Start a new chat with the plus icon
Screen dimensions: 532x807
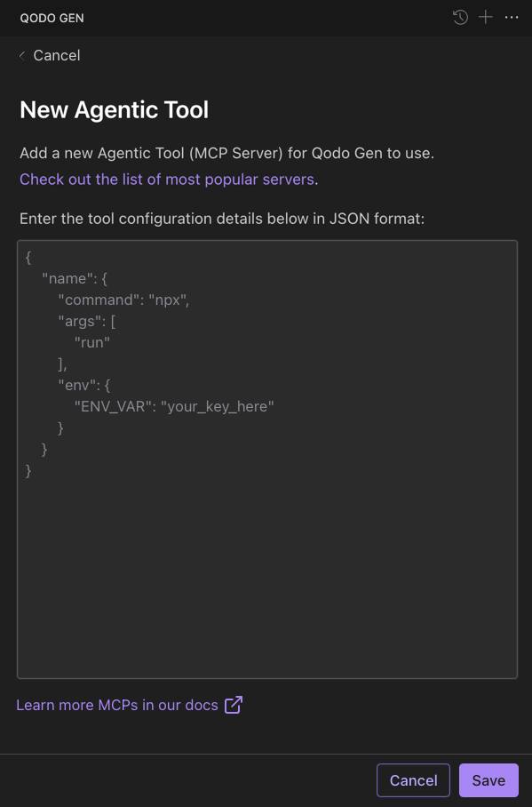[485, 17]
